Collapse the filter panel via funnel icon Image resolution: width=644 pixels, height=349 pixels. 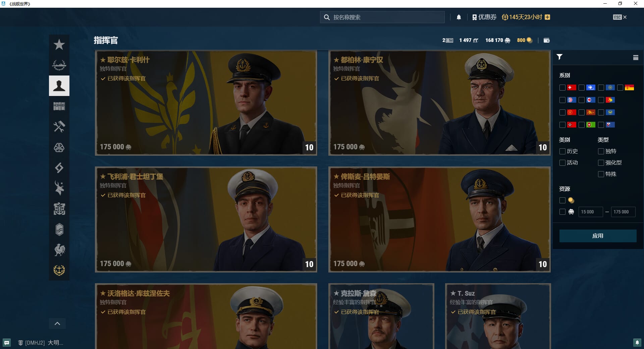coord(559,57)
